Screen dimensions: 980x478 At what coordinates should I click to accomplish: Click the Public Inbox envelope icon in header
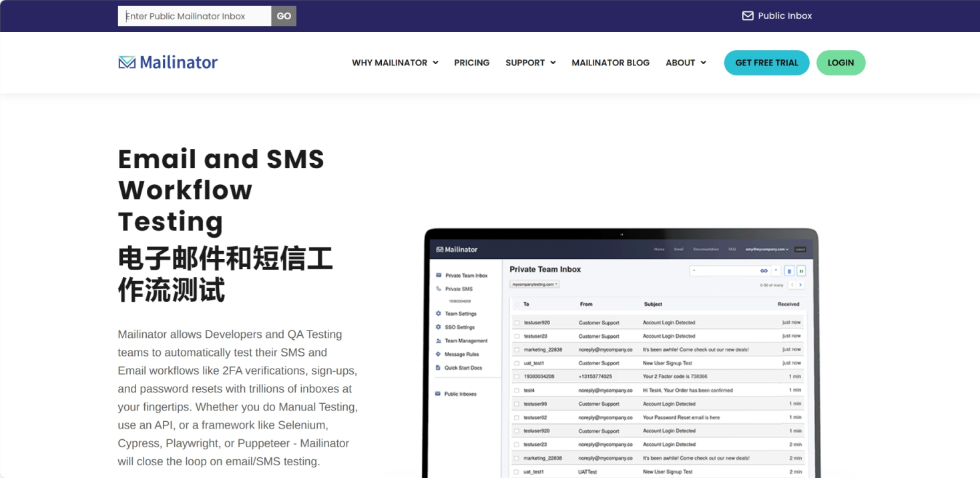(747, 15)
